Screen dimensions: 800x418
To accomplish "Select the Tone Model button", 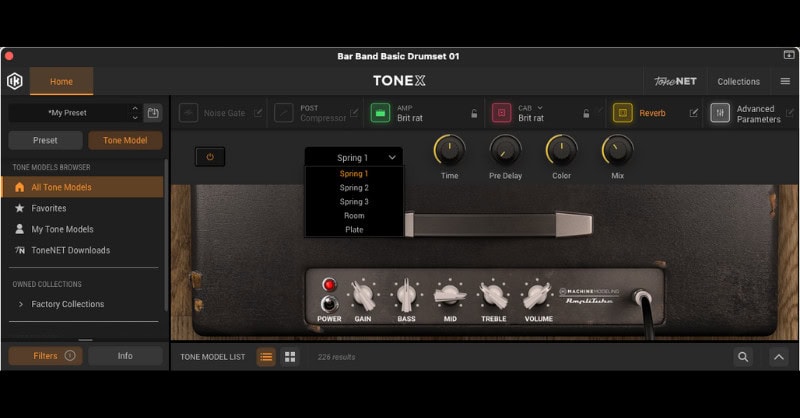I will click(125, 140).
